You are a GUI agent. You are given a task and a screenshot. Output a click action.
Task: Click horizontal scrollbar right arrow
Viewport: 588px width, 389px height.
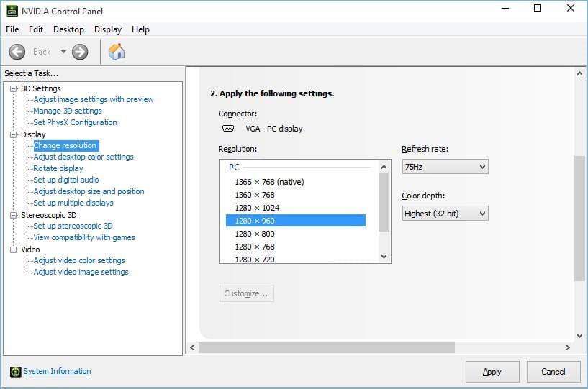click(568, 348)
